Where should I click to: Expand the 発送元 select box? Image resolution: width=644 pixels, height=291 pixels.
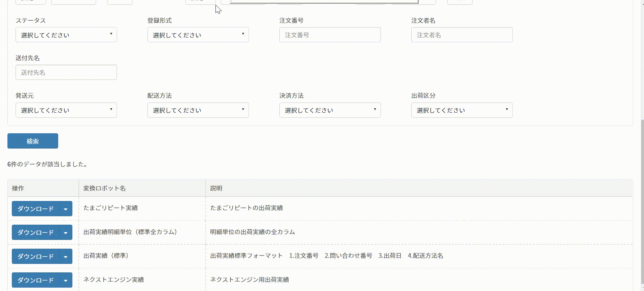[66, 110]
